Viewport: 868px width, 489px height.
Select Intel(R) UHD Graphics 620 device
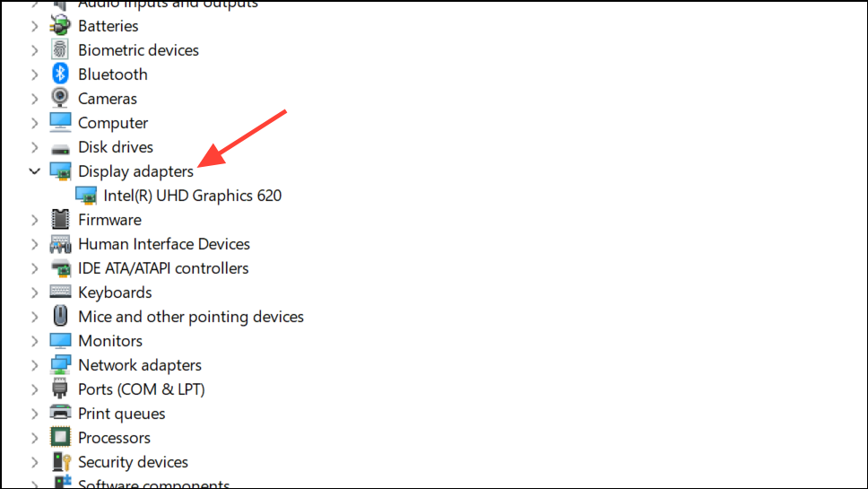192,196
